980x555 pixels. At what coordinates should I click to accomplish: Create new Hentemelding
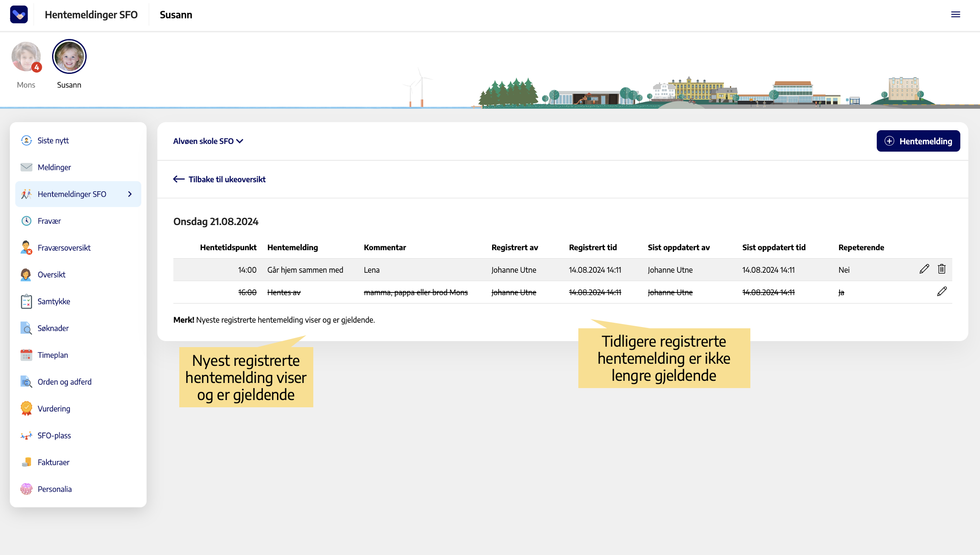click(x=918, y=141)
